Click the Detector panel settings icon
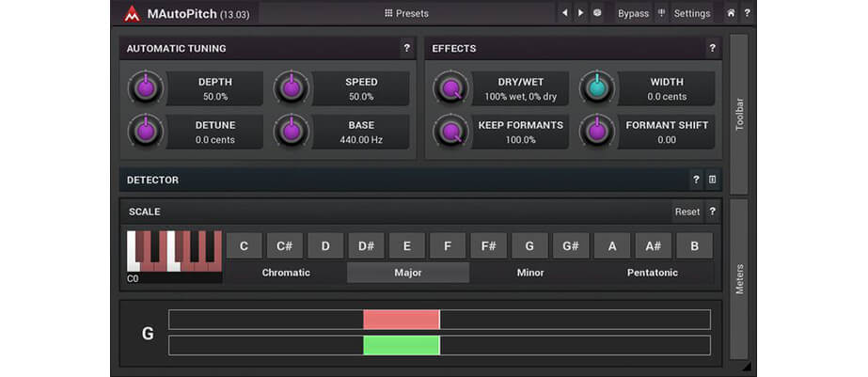Image resolution: width=868 pixels, height=377 pixels. point(713,180)
